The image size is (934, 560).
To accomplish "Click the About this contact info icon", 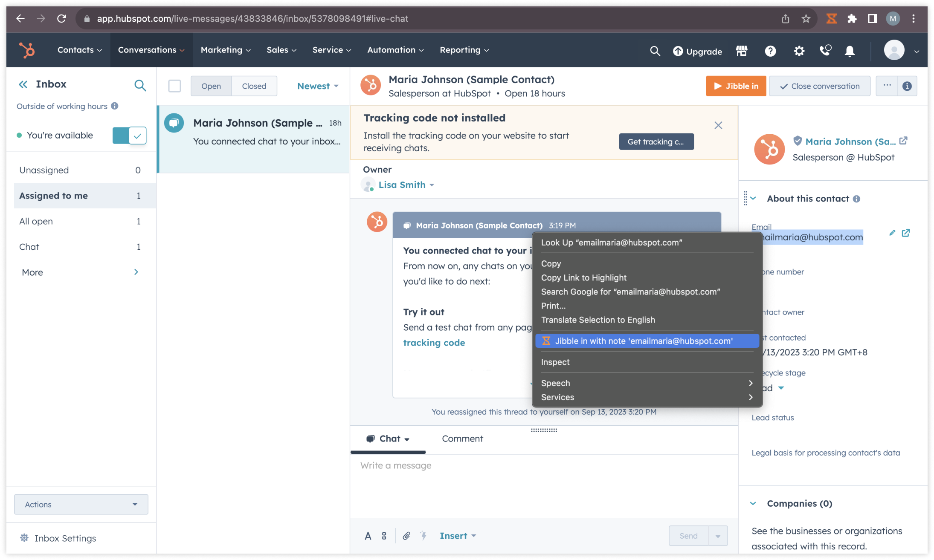I will (856, 199).
